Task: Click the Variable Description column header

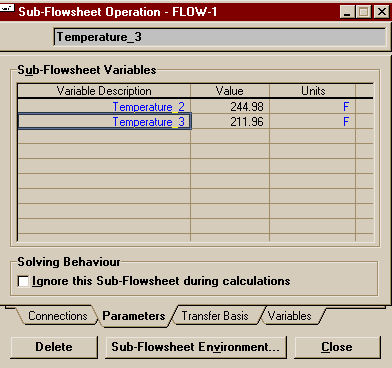Action: 104,91
